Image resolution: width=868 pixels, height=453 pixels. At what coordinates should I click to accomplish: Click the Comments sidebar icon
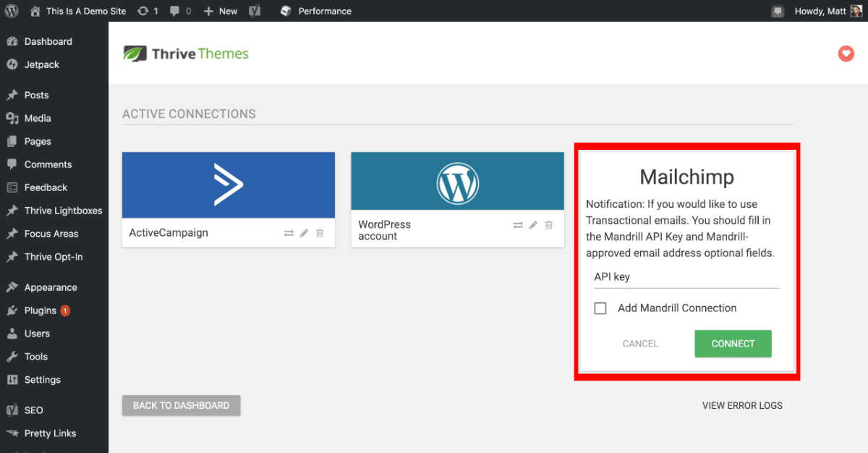(12, 164)
